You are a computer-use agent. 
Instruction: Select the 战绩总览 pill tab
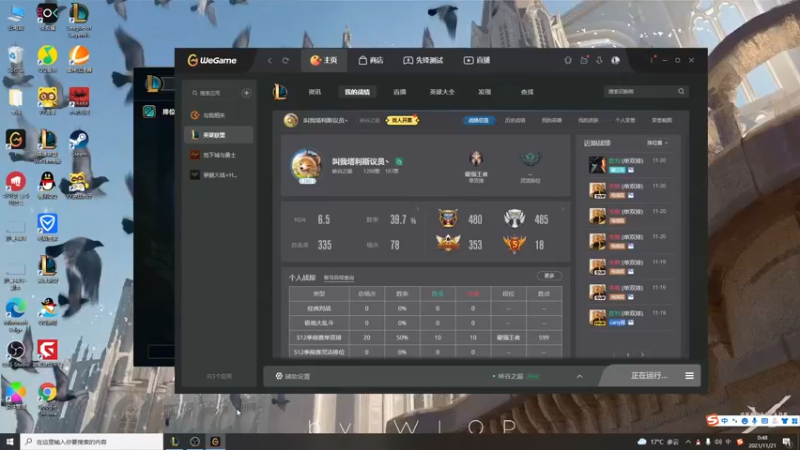coord(479,120)
